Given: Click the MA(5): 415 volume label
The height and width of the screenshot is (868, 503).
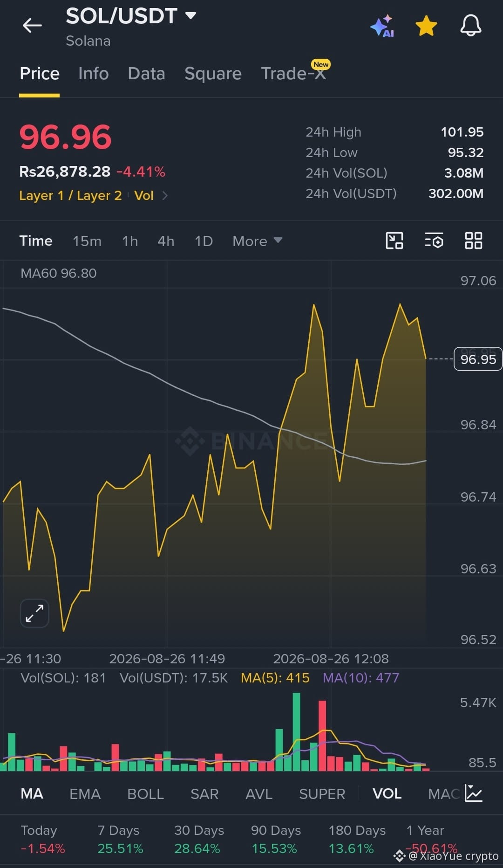Looking at the screenshot, I should pos(275,678).
